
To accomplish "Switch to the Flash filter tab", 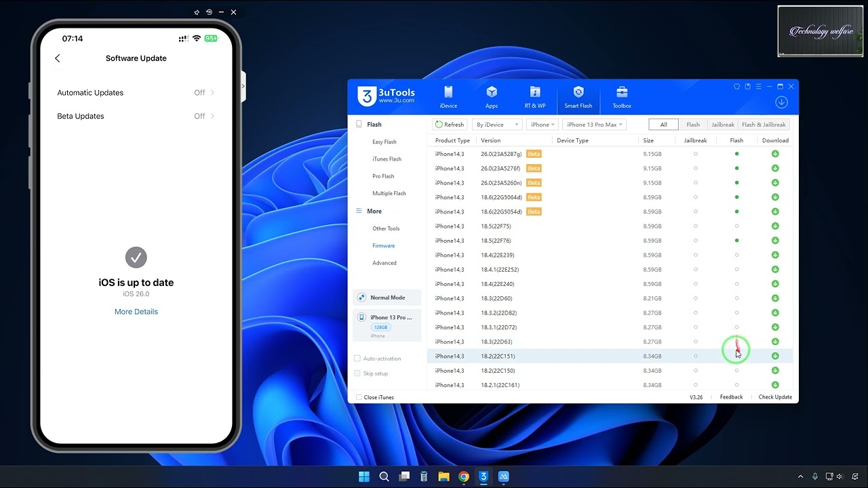I will (693, 125).
